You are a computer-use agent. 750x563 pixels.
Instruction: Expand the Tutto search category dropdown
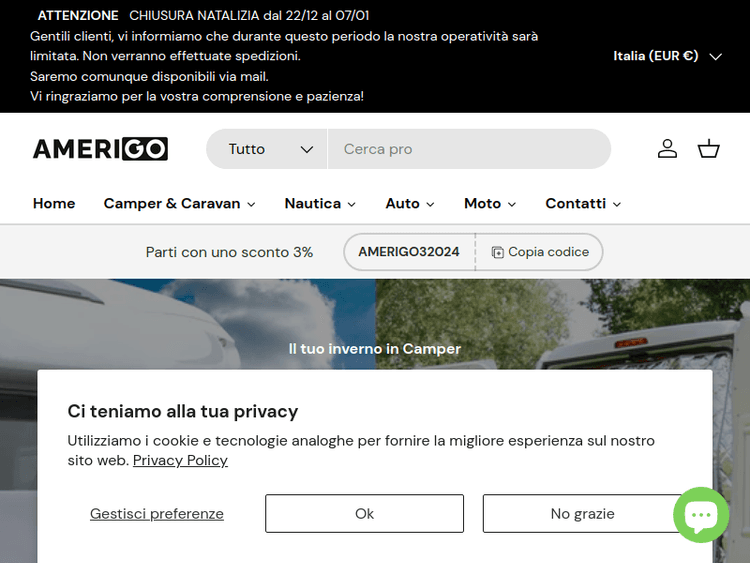coord(267,149)
